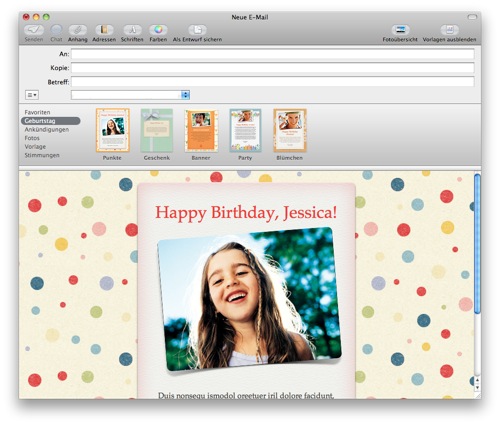
Task: Open the Schriften fonts icon
Action: (132, 30)
